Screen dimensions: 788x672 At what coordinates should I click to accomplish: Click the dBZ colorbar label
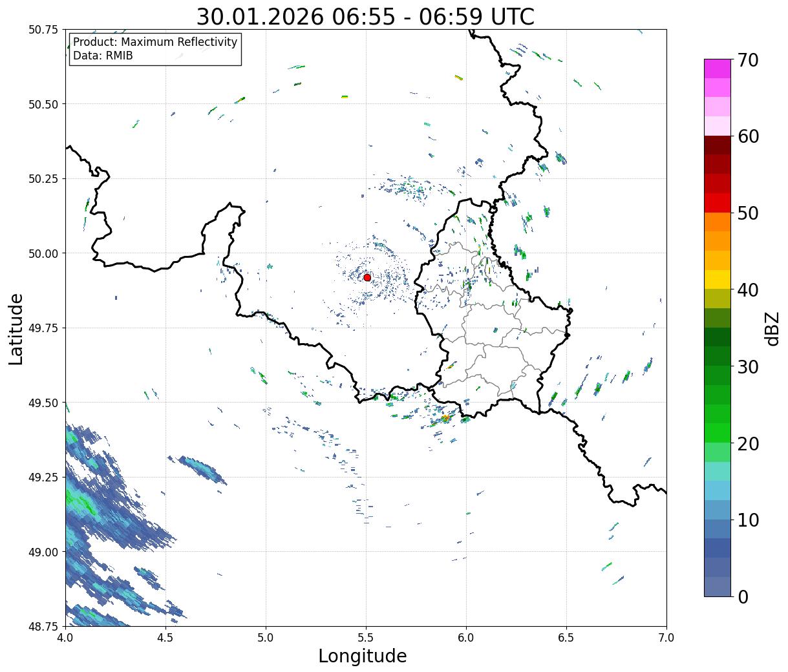[772, 328]
